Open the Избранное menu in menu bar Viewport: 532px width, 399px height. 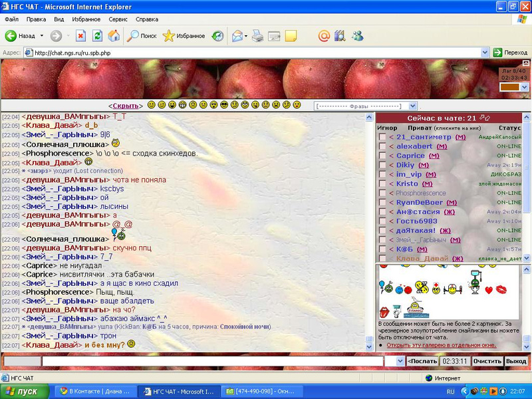[86, 20]
